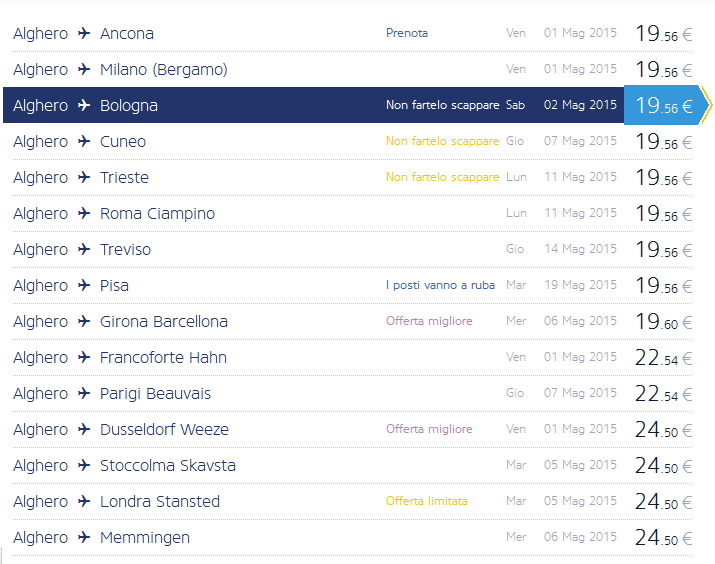Click the Prenota link for Ancona flight
The width and height of the screenshot is (715, 564).
[x=407, y=33]
